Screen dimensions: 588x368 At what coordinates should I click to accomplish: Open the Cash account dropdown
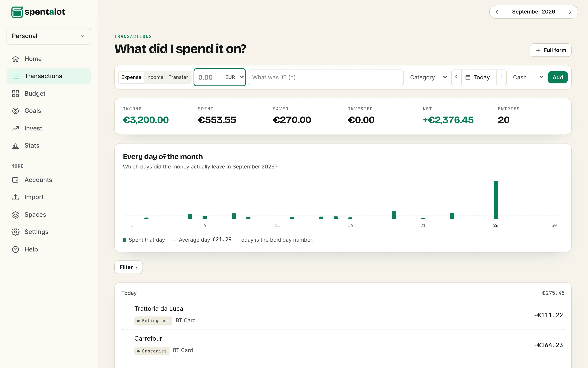click(x=528, y=77)
